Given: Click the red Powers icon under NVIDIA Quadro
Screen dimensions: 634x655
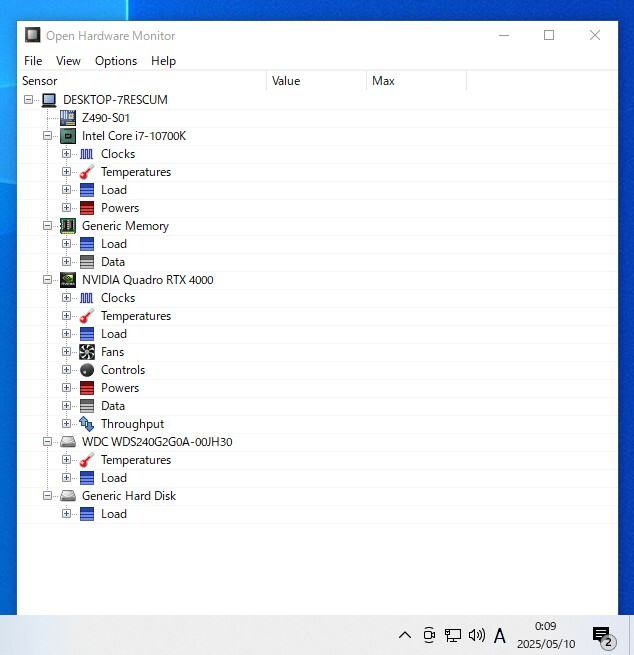Looking at the screenshot, I should [87, 388].
